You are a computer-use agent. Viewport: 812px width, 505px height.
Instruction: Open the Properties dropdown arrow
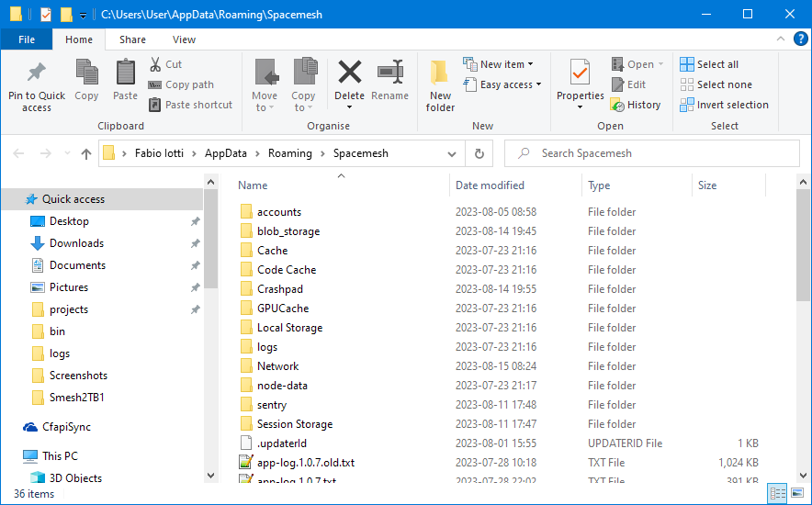tap(580, 107)
